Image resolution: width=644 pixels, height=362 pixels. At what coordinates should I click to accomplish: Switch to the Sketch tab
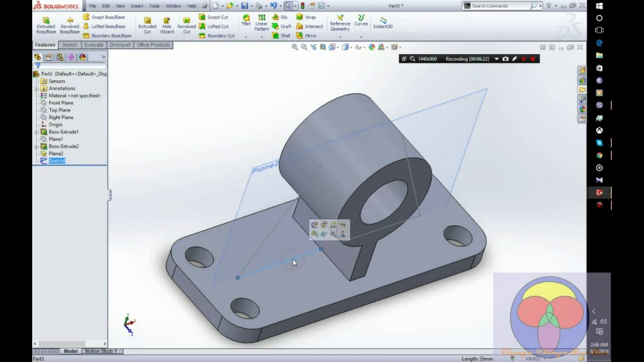coord(69,45)
